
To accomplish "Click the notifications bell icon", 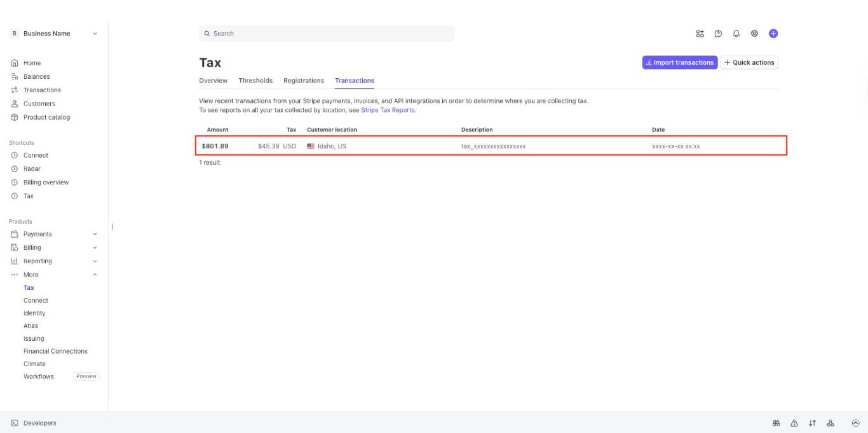I will [736, 34].
